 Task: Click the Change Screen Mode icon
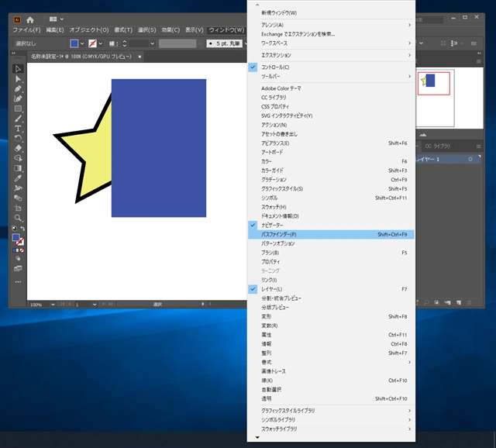18,269
